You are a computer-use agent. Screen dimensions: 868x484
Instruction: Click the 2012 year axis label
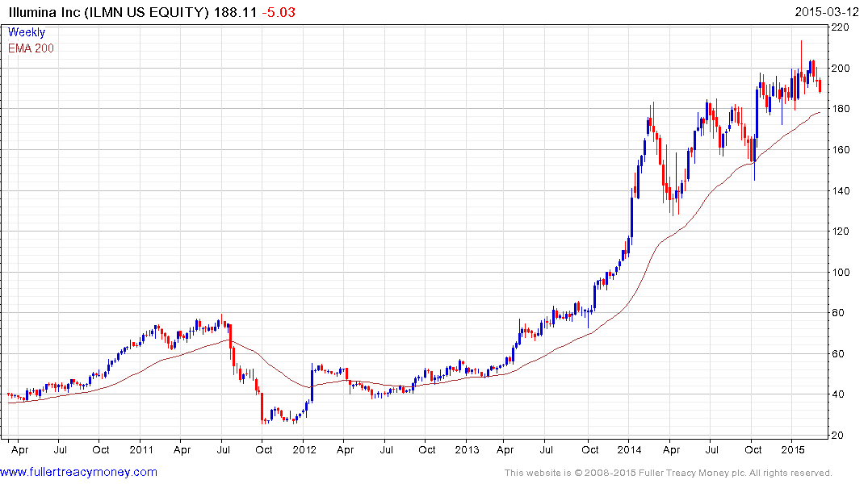coord(304,449)
